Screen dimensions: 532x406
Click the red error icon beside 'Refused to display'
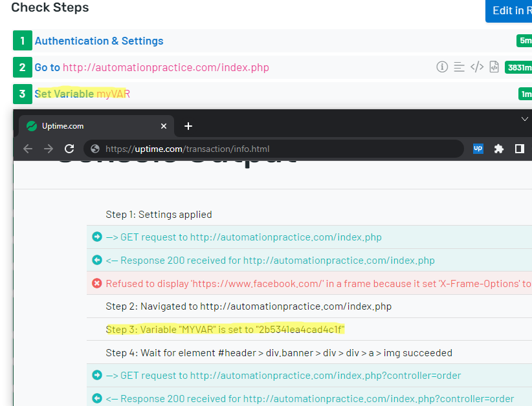pyautogui.click(x=96, y=283)
